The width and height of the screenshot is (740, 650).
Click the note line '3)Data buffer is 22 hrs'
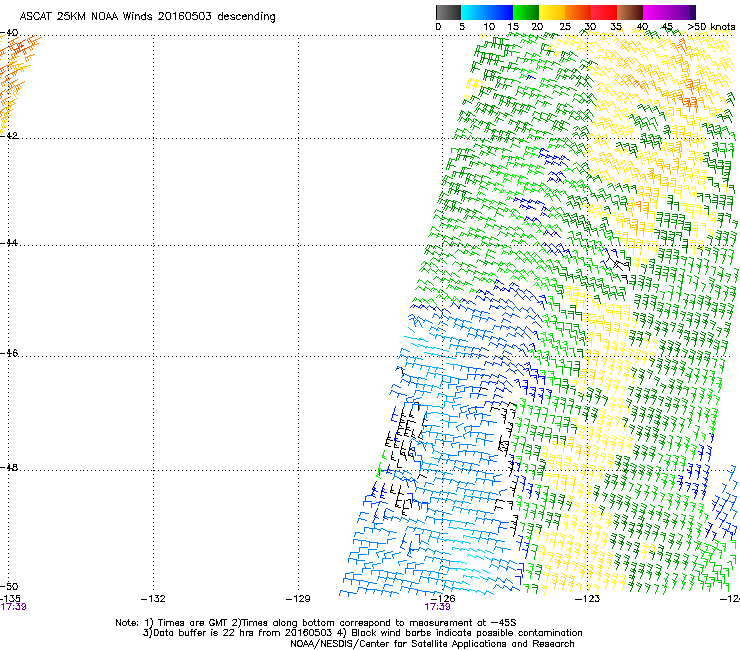[362, 633]
